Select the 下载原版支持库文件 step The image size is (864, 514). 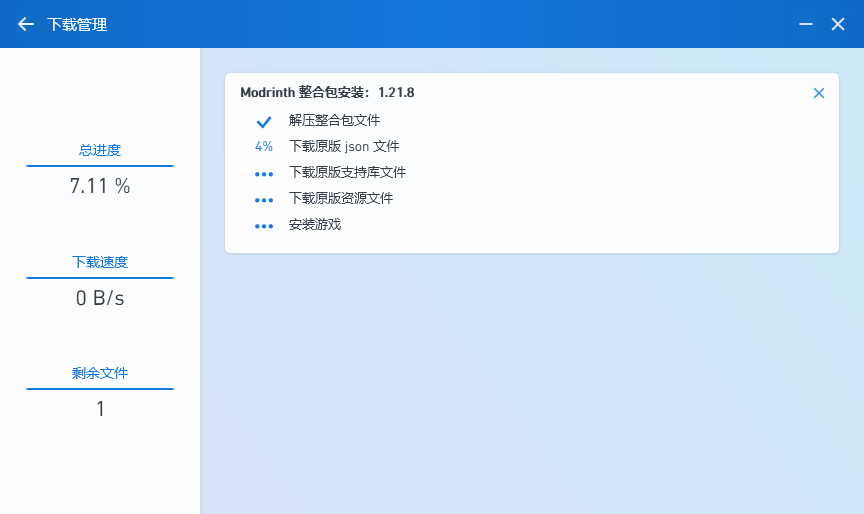tap(347, 172)
